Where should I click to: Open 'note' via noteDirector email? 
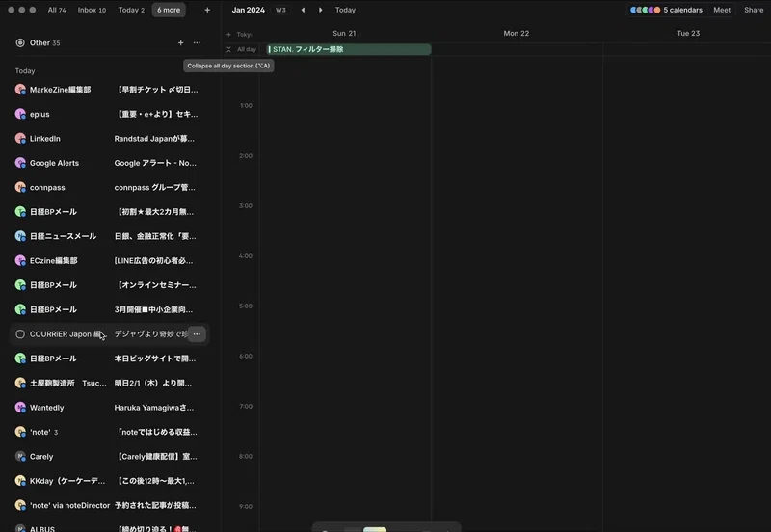pos(110,505)
